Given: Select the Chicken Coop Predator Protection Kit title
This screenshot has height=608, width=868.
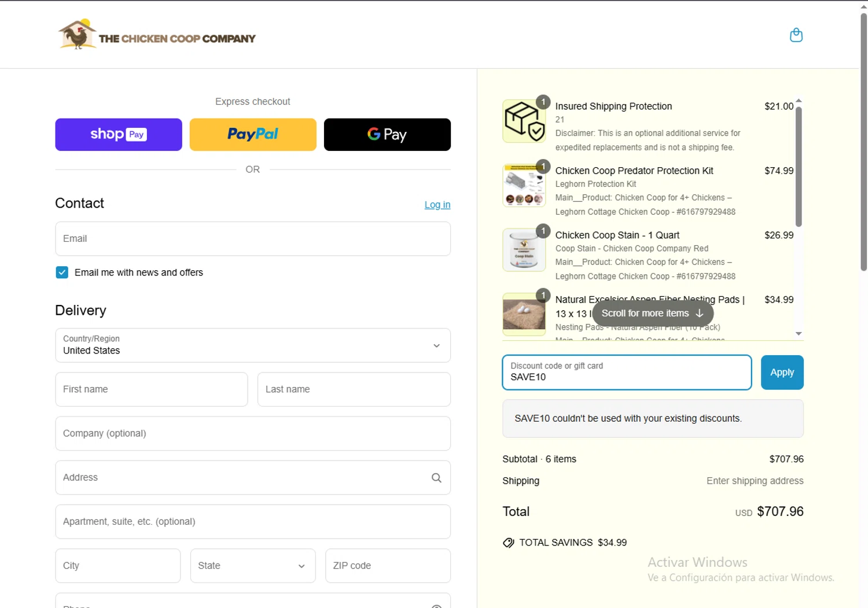Looking at the screenshot, I should point(634,171).
